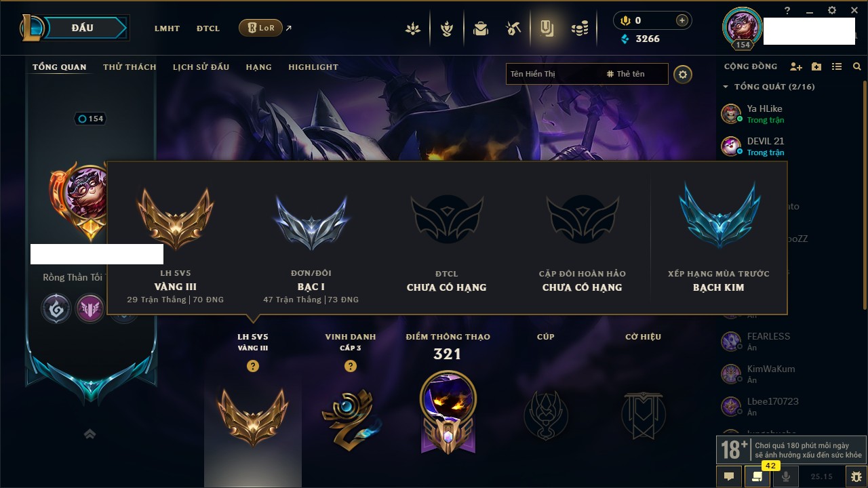This screenshot has width=868, height=488.
Task: Open the chat bubble icon
Action: coord(729,476)
